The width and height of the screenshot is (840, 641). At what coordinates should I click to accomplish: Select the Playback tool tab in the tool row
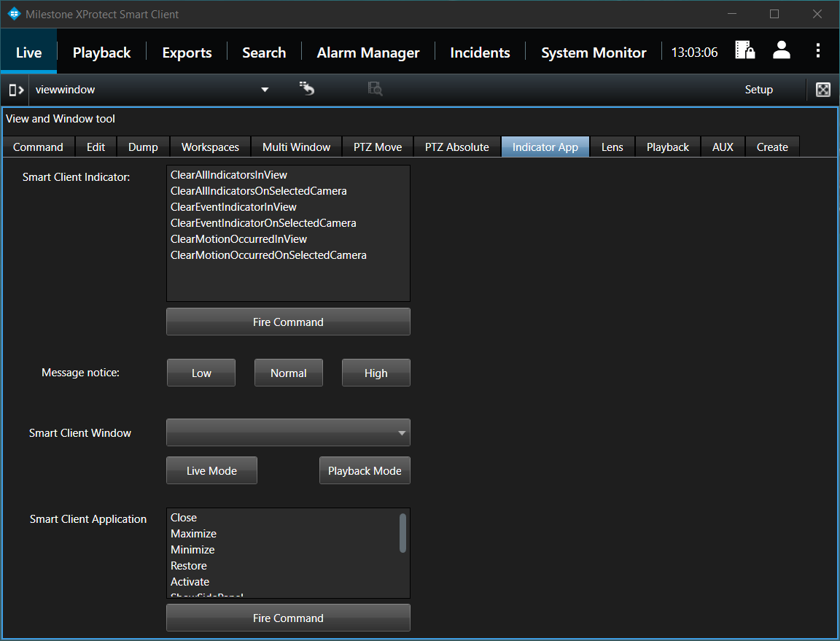(667, 147)
